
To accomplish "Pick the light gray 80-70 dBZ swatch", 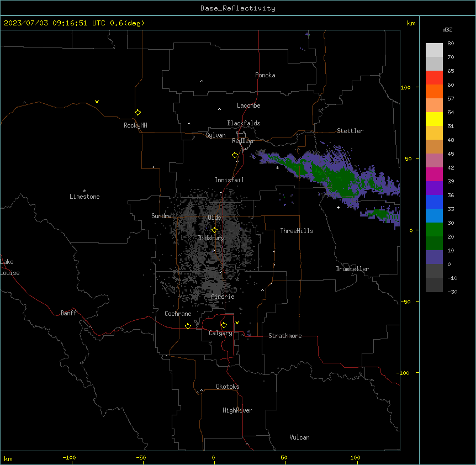I will [434, 50].
